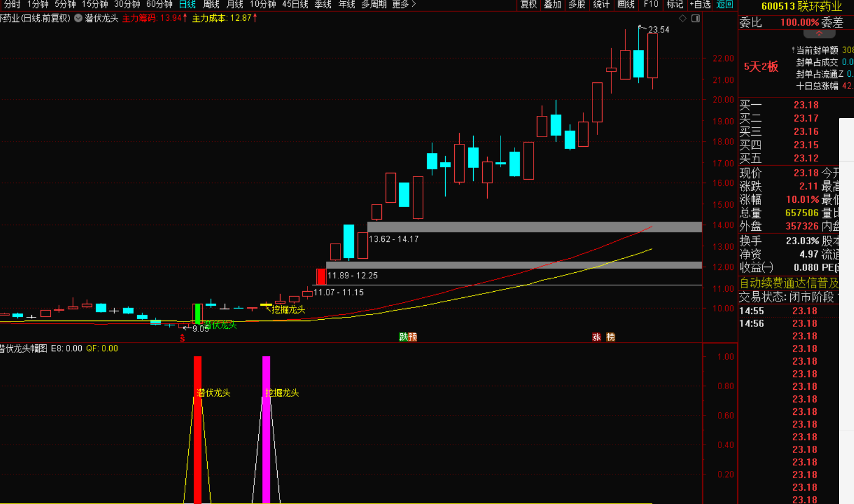
Task: Click the 涨 marker badge on the chart
Action: [x=596, y=337]
